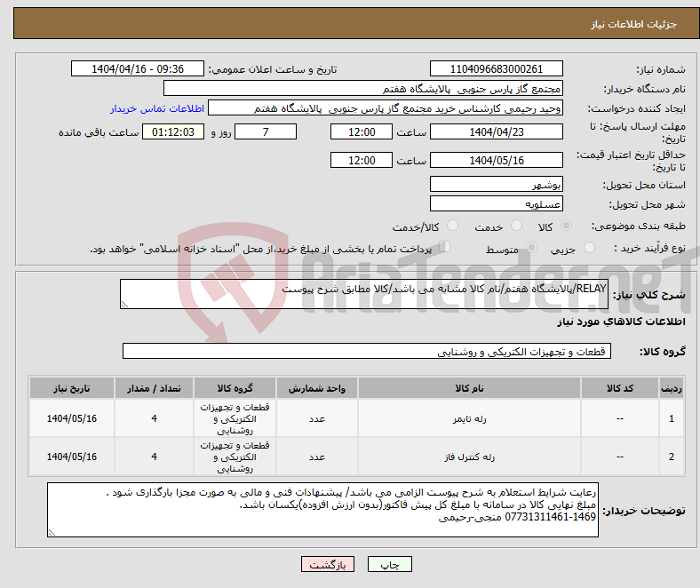700x588 pixels.
Task: Select the کالا/خدمت radio button
Action: point(453,226)
